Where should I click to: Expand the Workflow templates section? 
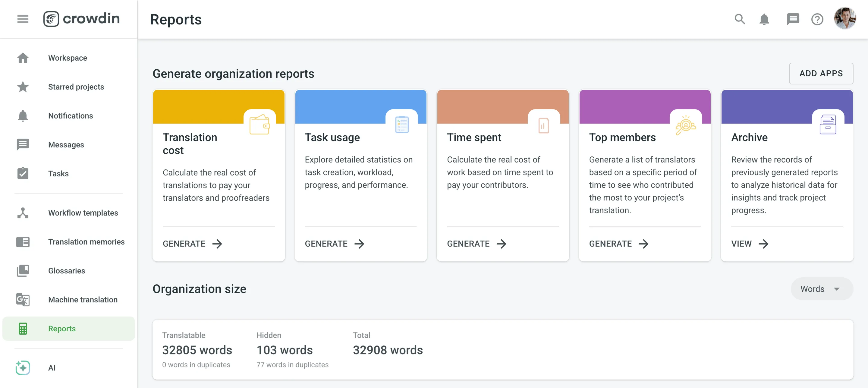click(x=83, y=213)
